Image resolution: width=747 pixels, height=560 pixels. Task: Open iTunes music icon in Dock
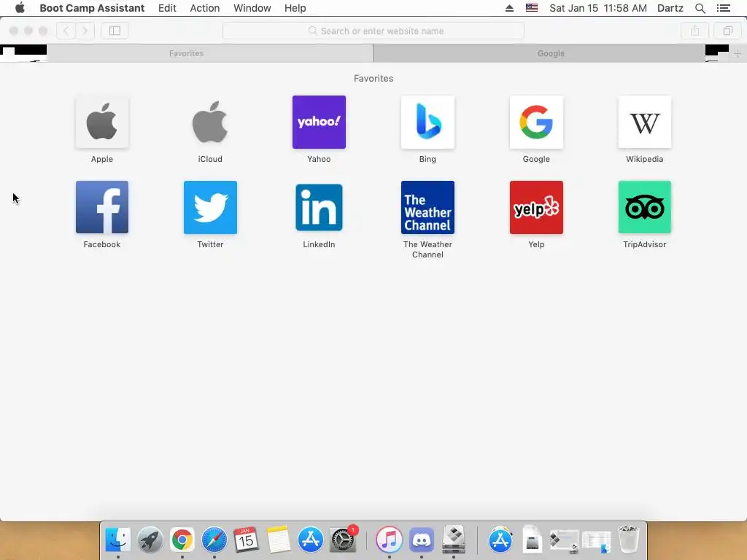(389, 540)
